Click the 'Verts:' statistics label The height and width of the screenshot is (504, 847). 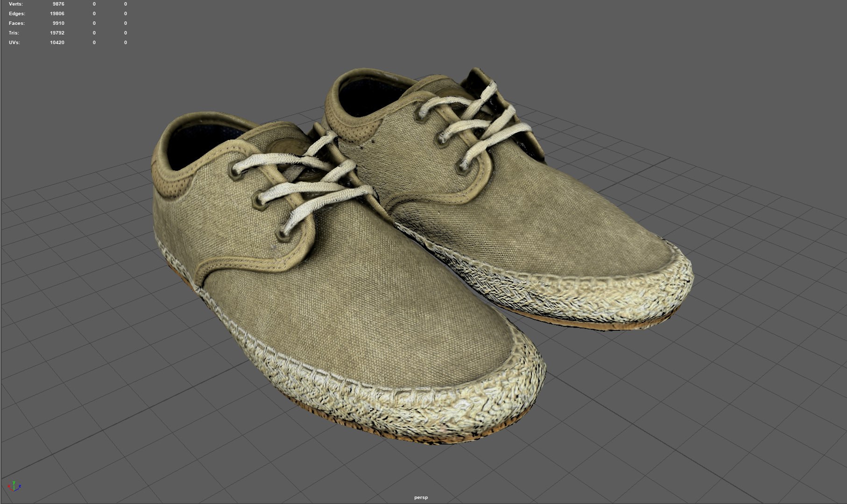(x=16, y=4)
